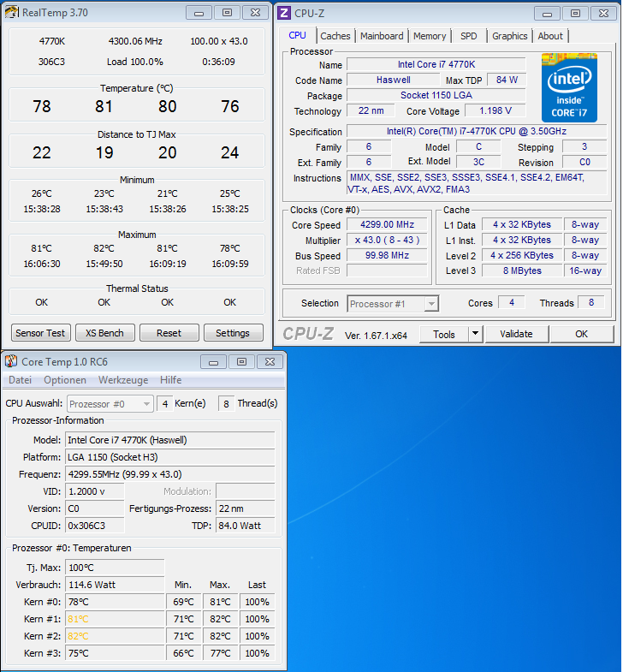Click the Model field in Core Temp
Image resolution: width=623 pixels, height=672 pixels.
tap(170, 440)
